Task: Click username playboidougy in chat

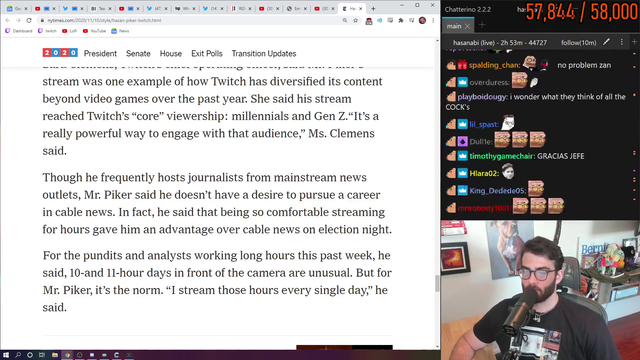Action: pyautogui.click(x=482, y=97)
